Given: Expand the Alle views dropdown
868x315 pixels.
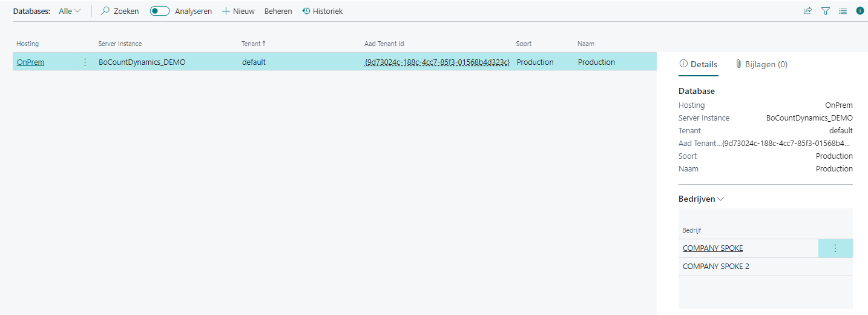Looking at the screenshot, I should tap(70, 11).
